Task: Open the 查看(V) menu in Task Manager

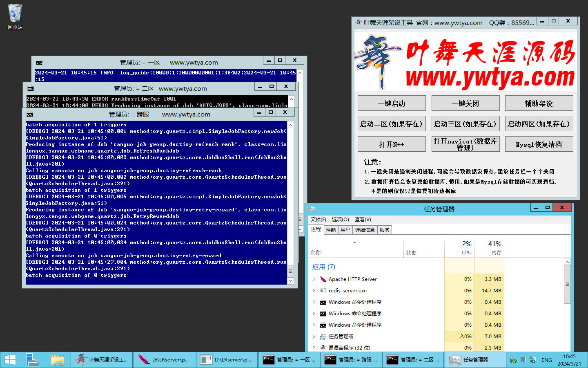Action: pyautogui.click(x=363, y=220)
